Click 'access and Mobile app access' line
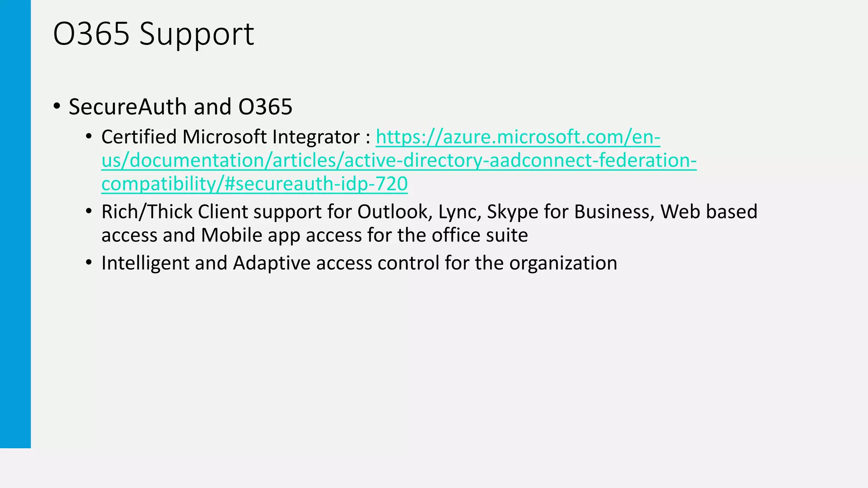The height and width of the screenshot is (488, 868). click(315, 235)
